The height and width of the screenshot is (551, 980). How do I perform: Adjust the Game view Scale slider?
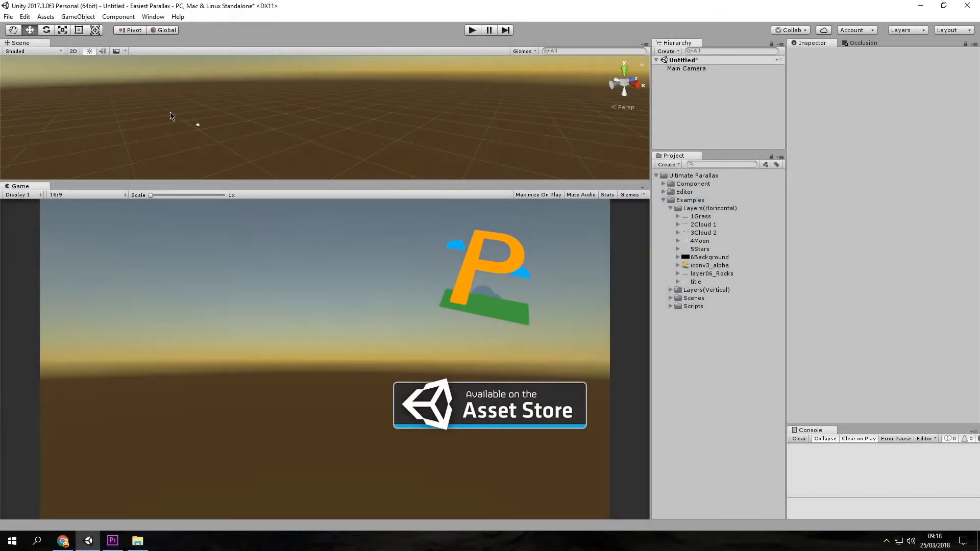pos(187,195)
